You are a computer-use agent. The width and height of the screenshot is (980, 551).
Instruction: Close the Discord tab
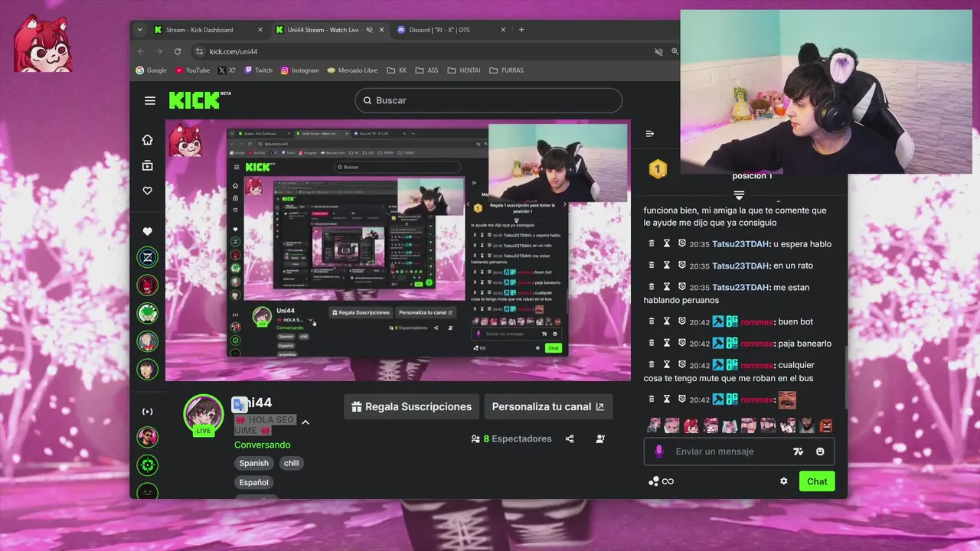pos(503,30)
